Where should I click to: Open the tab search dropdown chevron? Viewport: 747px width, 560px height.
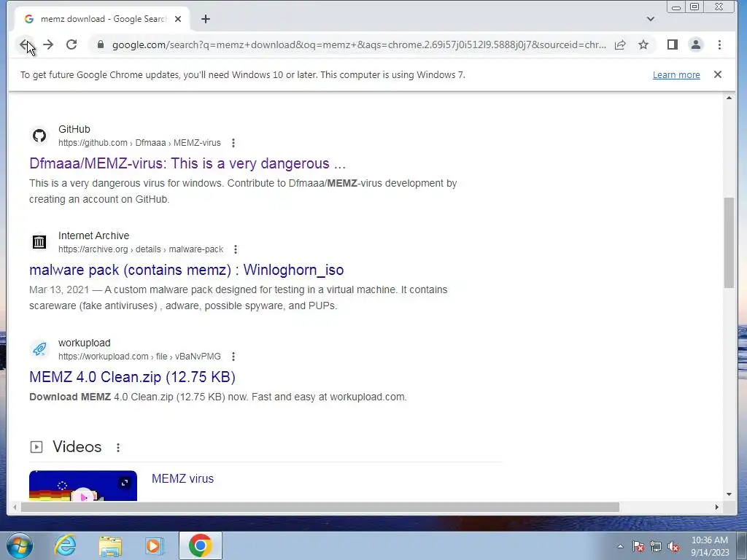coord(650,19)
